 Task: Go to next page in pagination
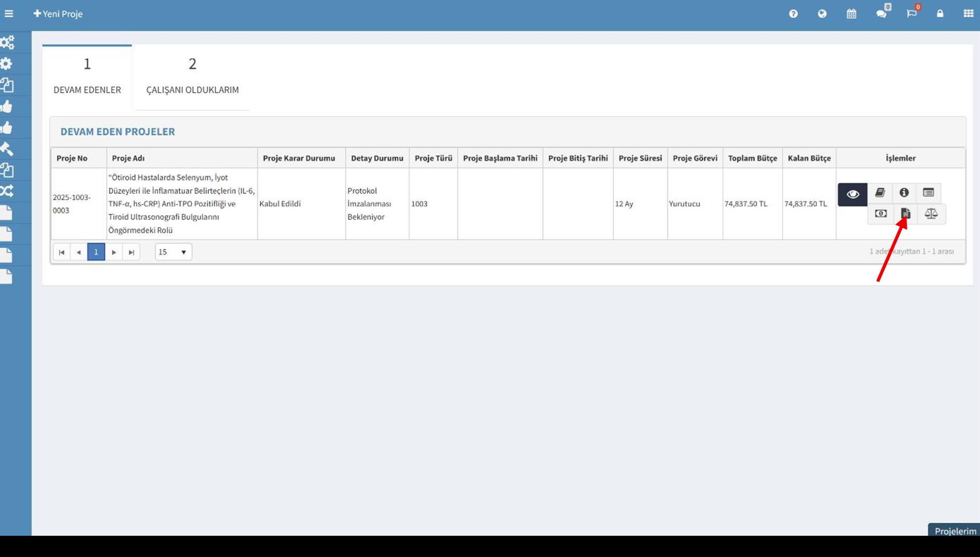tap(114, 252)
